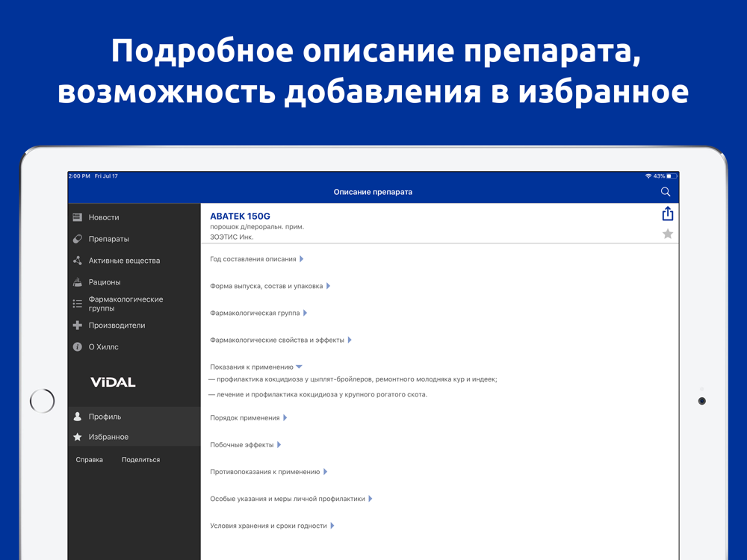Click the Описание препарата header title
The image size is (747, 560).
373,192
